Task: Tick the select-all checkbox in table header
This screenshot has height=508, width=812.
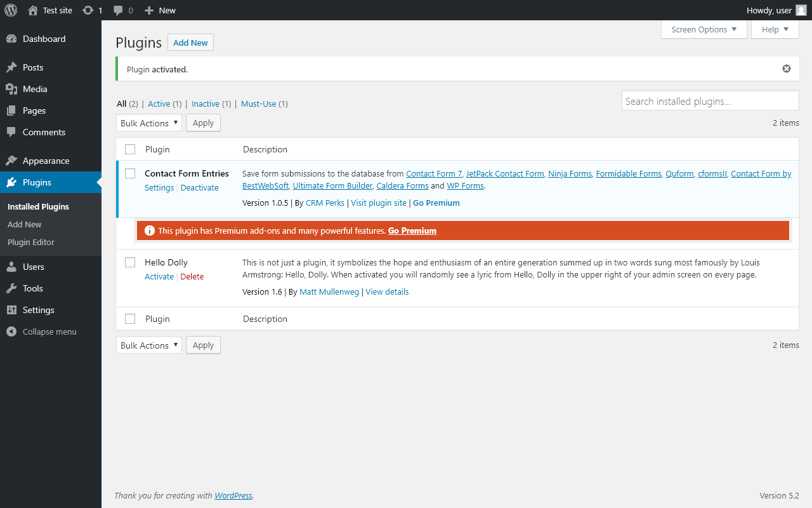Action: point(130,149)
